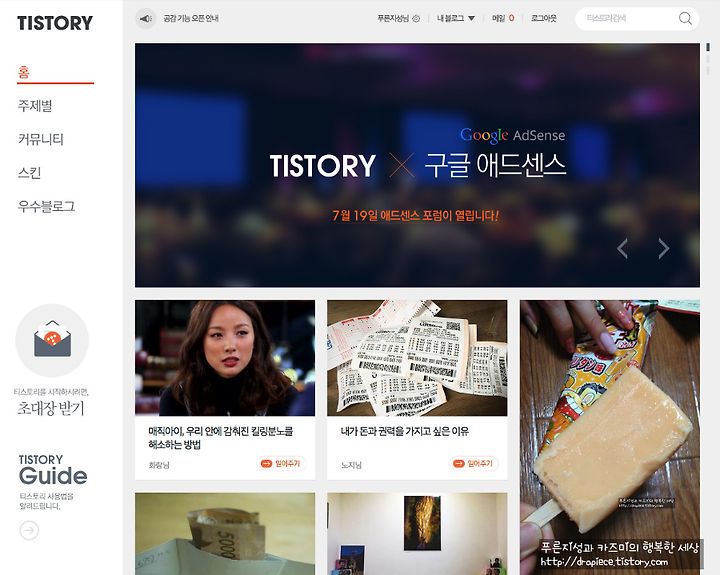Open the 주제별 menu

click(35, 106)
